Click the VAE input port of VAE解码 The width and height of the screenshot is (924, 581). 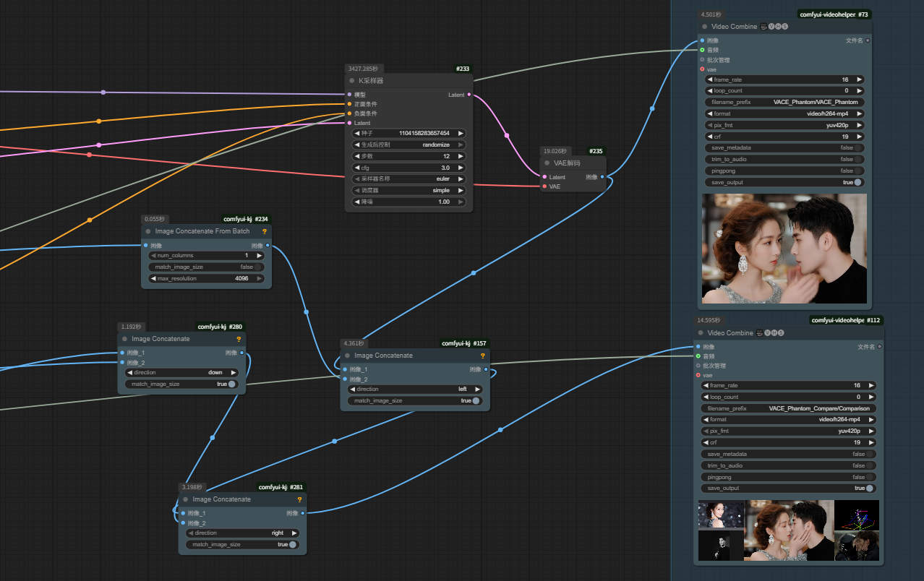tap(544, 186)
